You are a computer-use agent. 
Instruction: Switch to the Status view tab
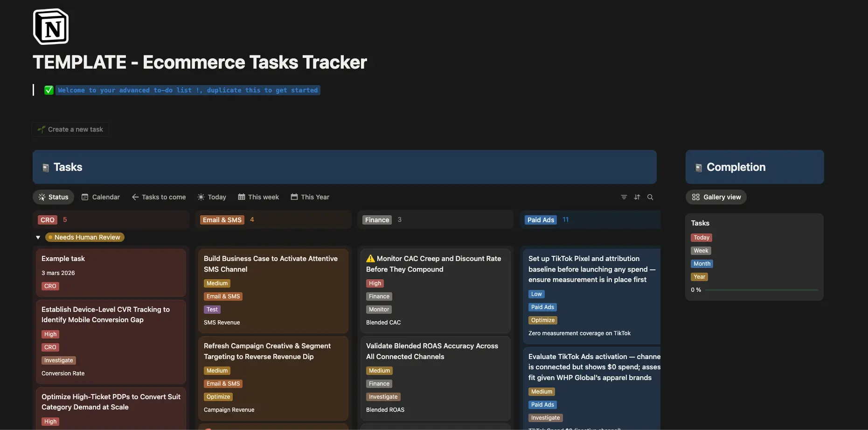(54, 197)
